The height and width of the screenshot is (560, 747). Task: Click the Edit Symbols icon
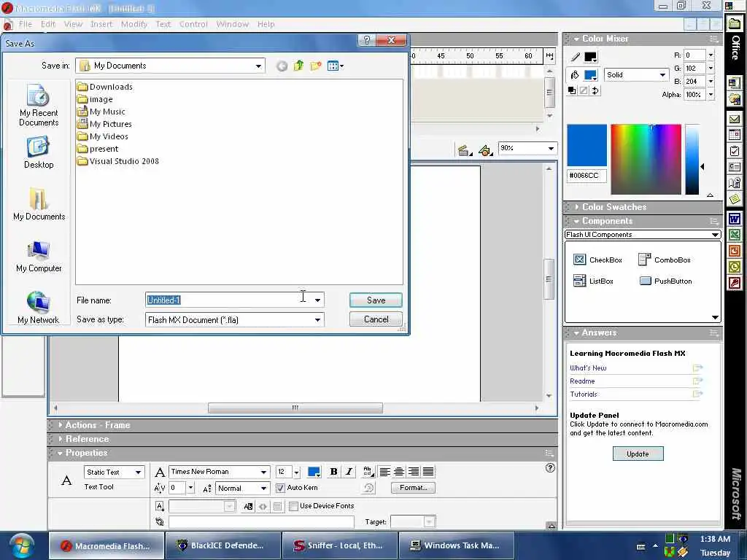click(x=485, y=151)
